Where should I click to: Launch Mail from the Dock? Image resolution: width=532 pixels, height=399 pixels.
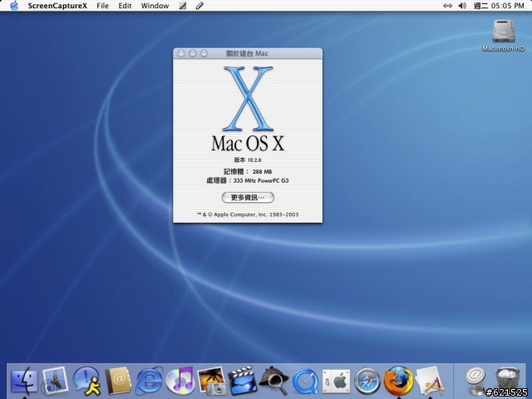pyautogui.click(x=55, y=381)
